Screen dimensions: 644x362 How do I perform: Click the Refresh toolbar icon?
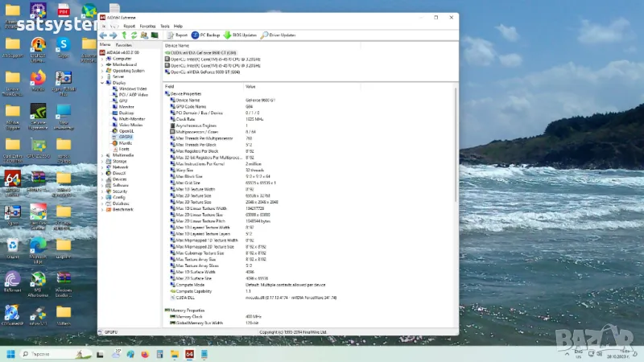pyautogui.click(x=134, y=35)
